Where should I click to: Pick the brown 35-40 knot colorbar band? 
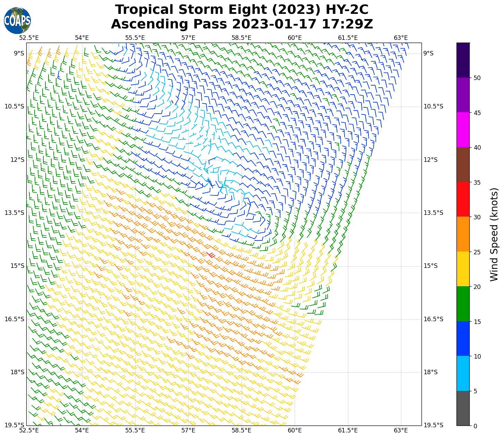pyautogui.click(x=463, y=165)
